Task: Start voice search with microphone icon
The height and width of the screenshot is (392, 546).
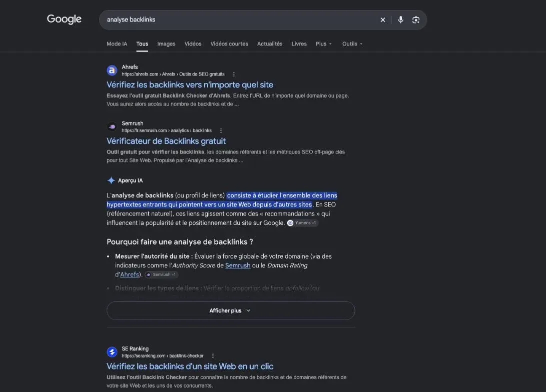Action: (x=401, y=20)
